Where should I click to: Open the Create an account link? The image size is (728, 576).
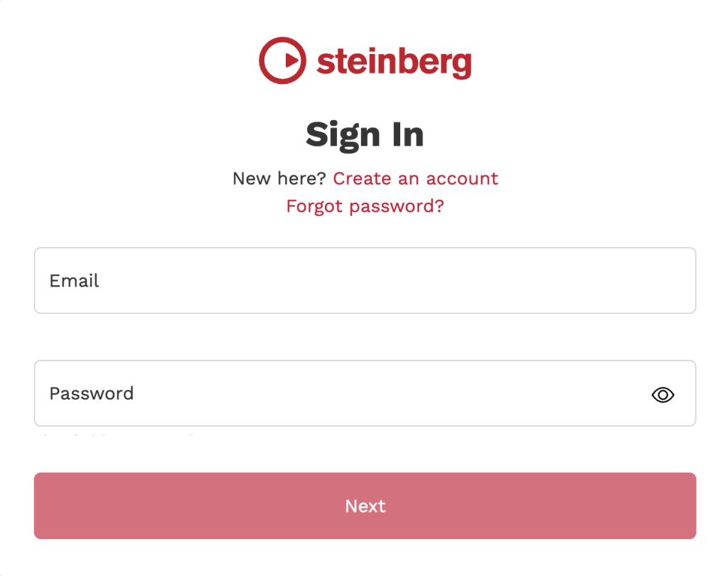click(x=415, y=178)
